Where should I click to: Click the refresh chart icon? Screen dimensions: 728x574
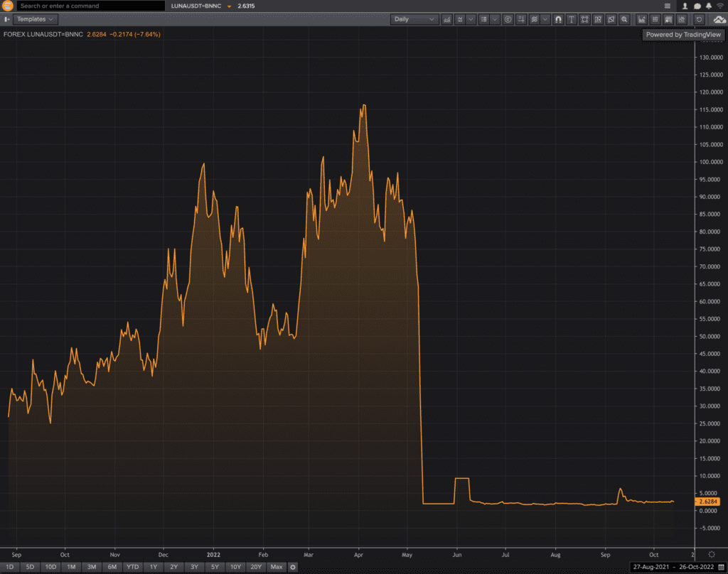[x=697, y=19]
